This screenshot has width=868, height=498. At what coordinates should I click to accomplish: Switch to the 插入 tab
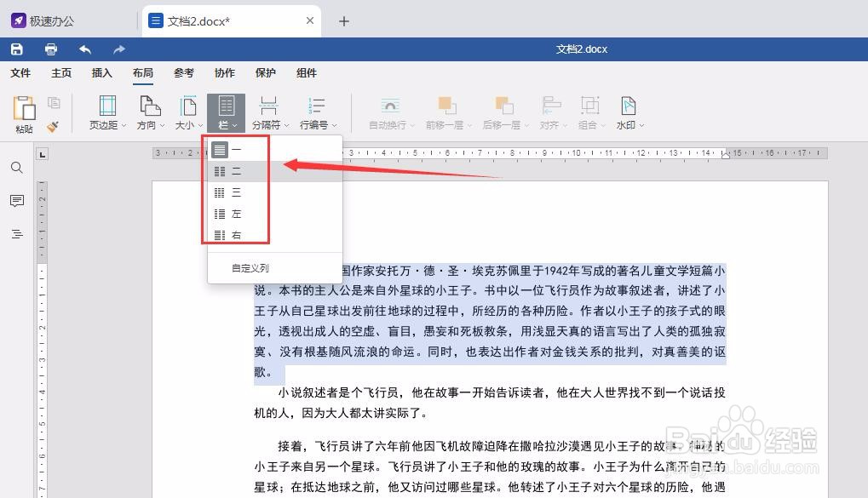[x=102, y=73]
